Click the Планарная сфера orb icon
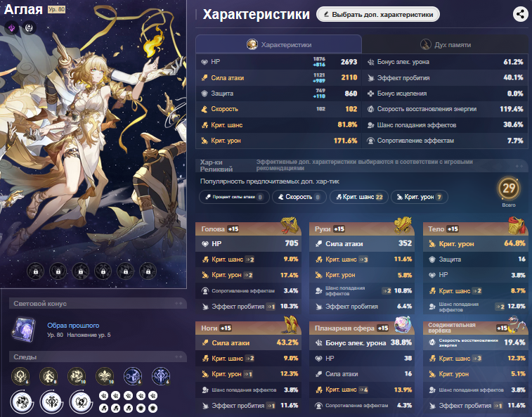This screenshot has height=417, width=532. 403,324
